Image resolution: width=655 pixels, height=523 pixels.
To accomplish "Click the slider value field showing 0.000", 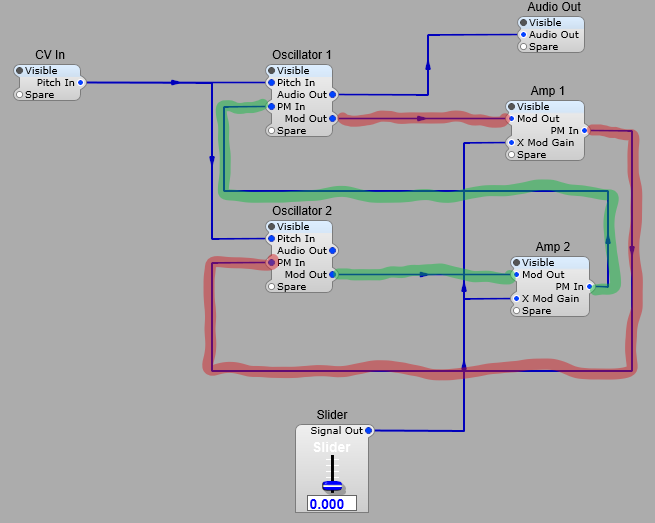I will [x=331, y=504].
